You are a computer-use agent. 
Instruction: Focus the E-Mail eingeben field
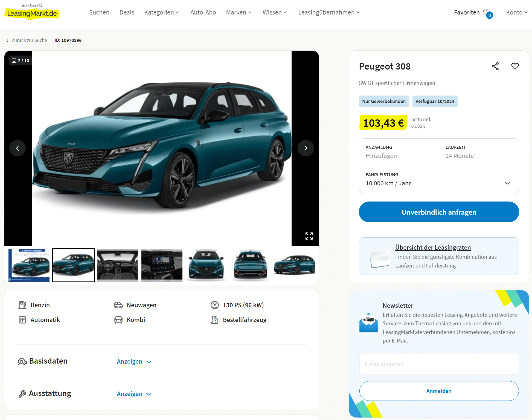click(439, 364)
